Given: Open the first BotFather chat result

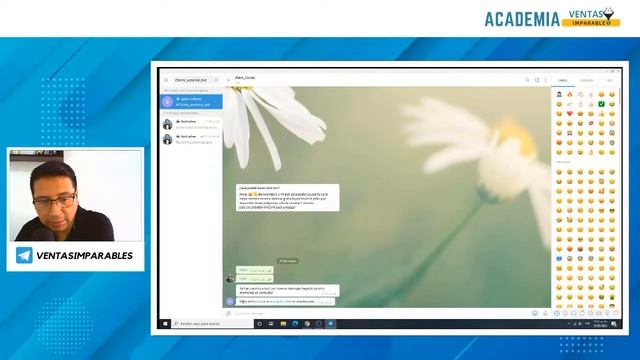Looking at the screenshot, I should pyautogui.click(x=191, y=124).
